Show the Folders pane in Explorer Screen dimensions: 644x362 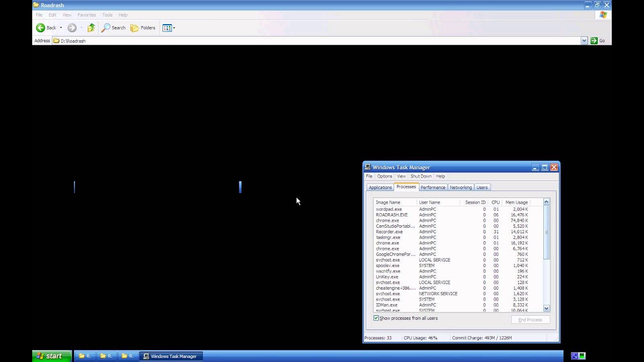click(x=143, y=28)
